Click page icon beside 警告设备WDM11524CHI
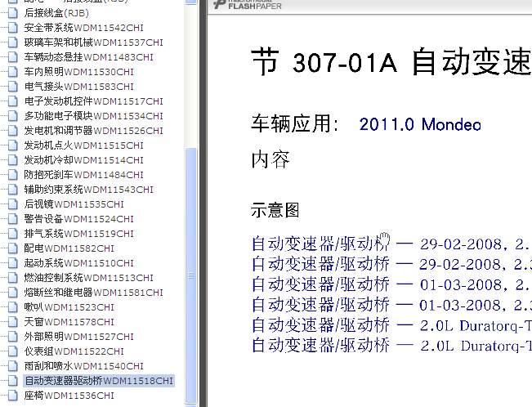Screen dimensions: 532x407 13,219
